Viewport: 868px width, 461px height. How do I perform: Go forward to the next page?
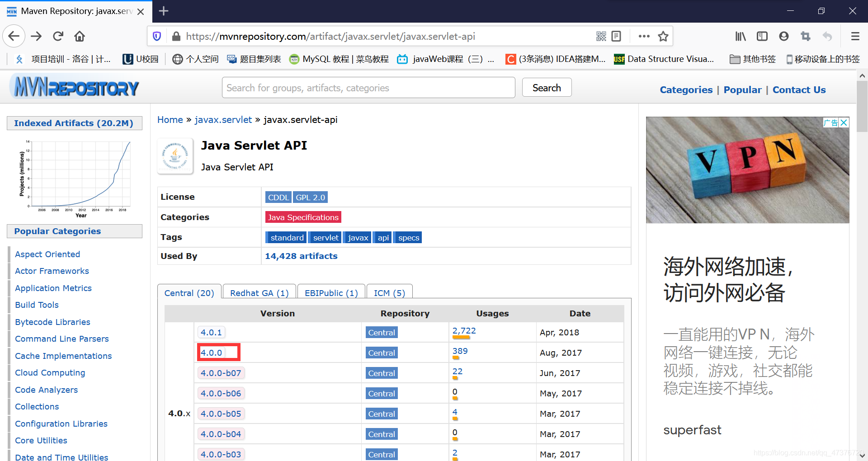36,36
